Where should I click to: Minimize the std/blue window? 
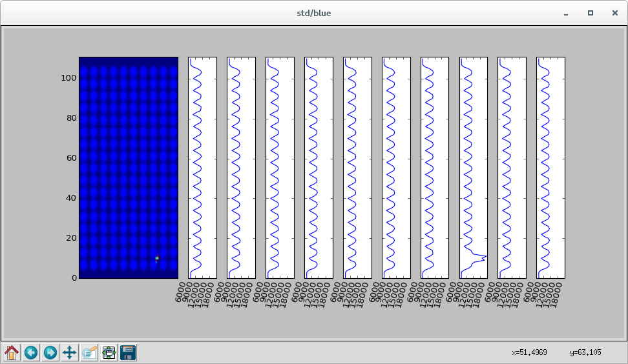pyautogui.click(x=566, y=14)
